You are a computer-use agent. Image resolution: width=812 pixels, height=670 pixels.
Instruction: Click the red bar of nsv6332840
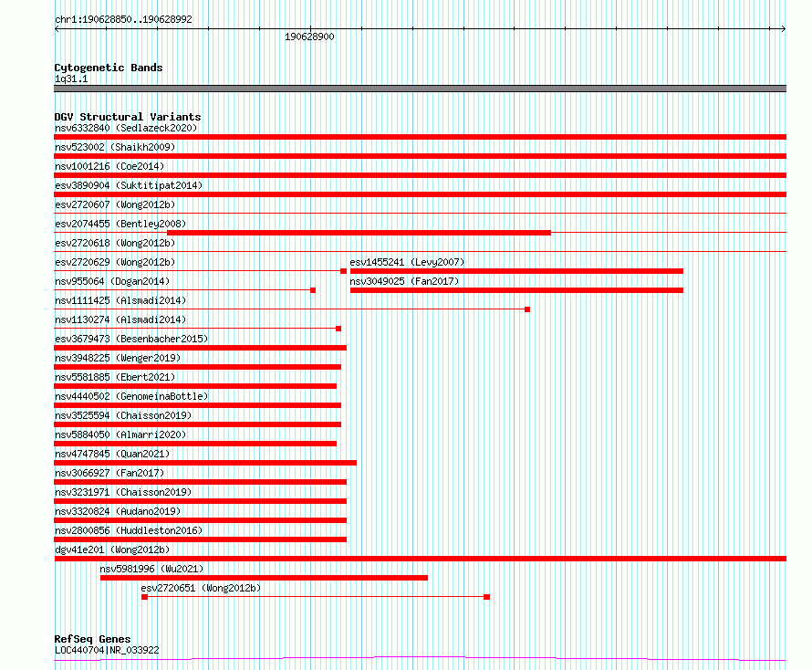tap(420, 137)
